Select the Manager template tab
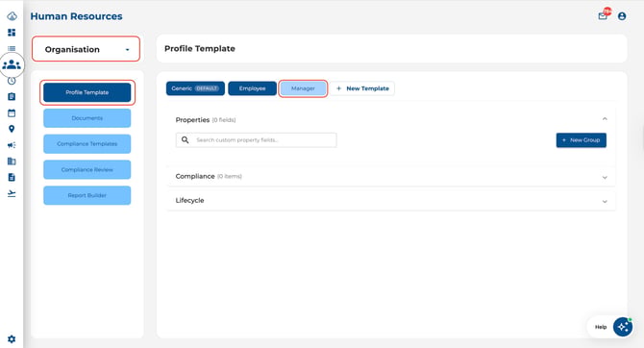644x348 pixels. click(x=303, y=88)
